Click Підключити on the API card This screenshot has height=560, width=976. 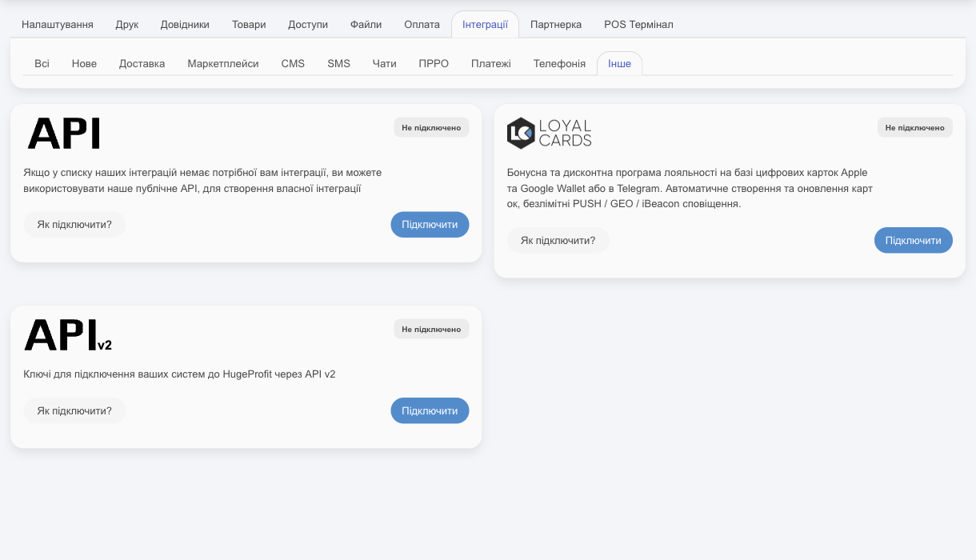[430, 225]
